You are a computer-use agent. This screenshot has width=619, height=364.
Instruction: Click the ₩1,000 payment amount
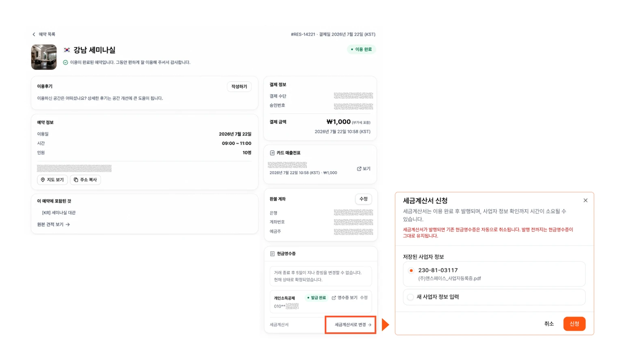[339, 122]
